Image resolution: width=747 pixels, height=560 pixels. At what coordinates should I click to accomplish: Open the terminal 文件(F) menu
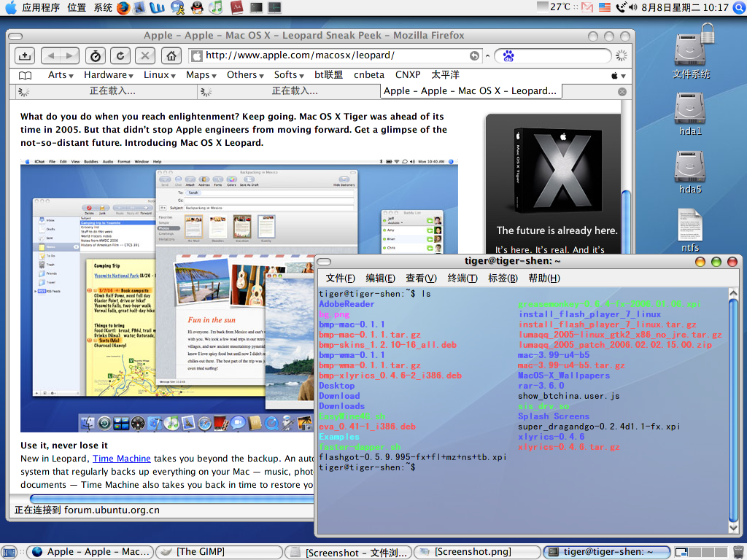click(x=340, y=279)
